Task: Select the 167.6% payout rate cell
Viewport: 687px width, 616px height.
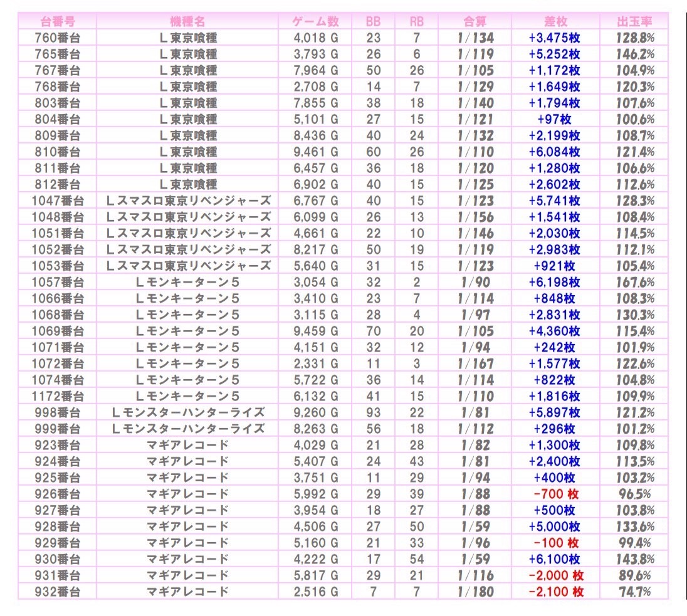Action: coord(634,282)
